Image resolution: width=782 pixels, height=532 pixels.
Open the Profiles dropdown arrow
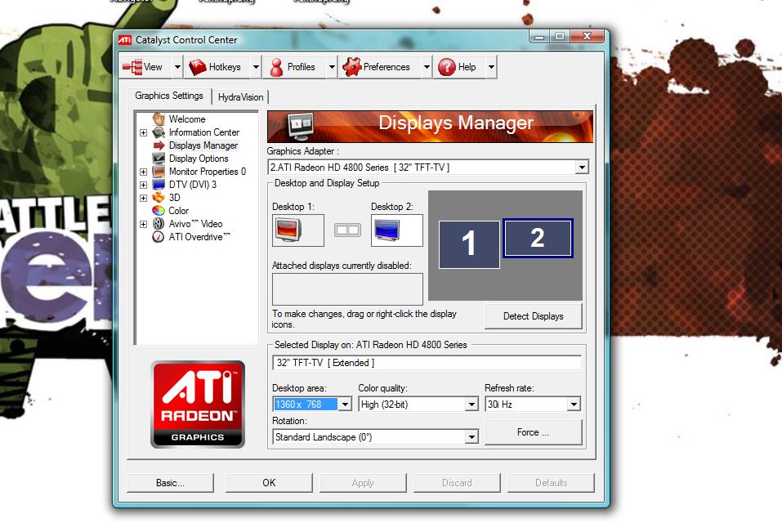[332, 67]
